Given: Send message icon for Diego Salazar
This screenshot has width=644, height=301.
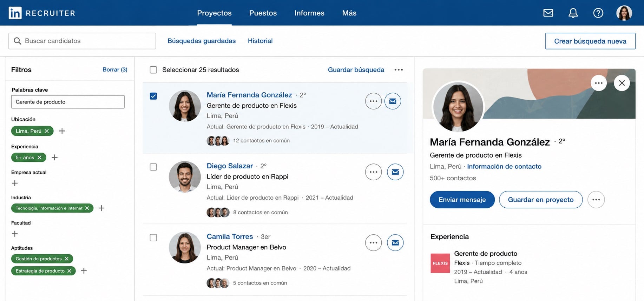Looking at the screenshot, I should pos(395,172).
